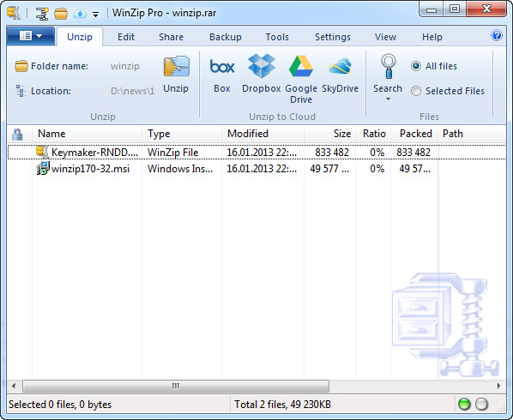The height and width of the screenshot is (420, 513).
Task: Close the WinZip Pro window
Action: click(486, 9)
